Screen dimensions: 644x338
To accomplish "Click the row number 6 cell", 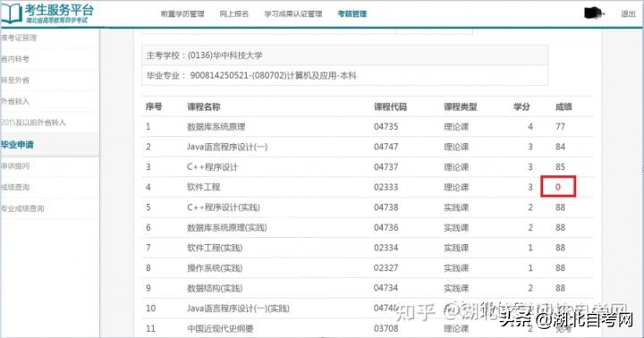I will pos(148,227).
